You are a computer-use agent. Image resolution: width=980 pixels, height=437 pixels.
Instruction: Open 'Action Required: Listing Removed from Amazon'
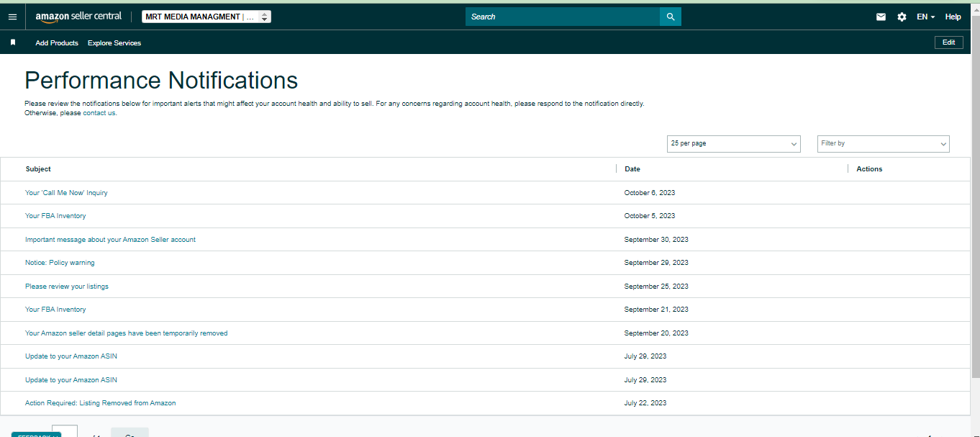tap(100, 403)
